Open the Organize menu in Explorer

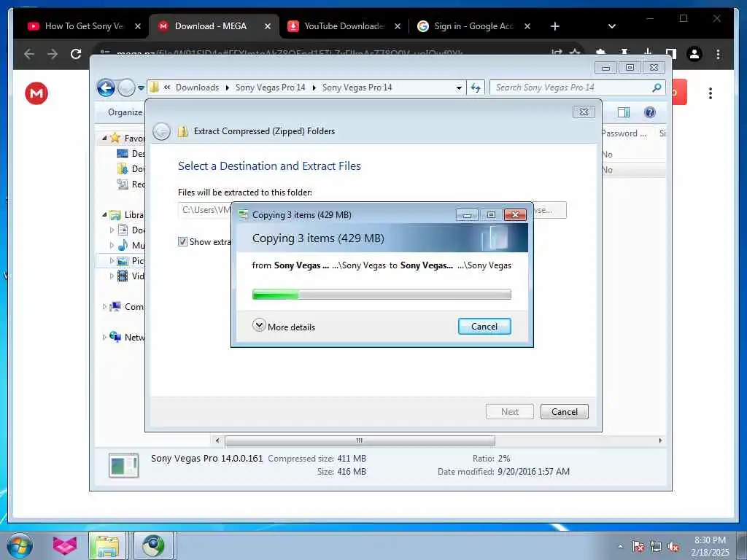pyautogui.click(x=125, y=112)
